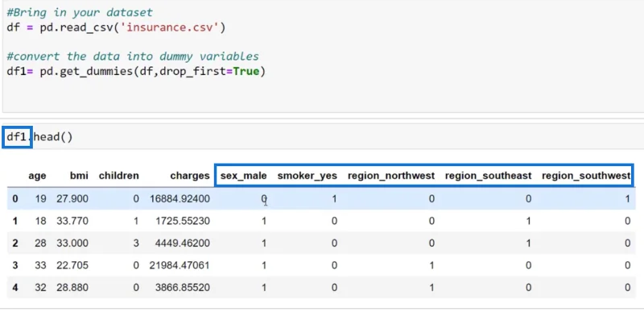Click charges value 21984.47061
The width and height of the screenshot is (644, 312).
(180, 265)
